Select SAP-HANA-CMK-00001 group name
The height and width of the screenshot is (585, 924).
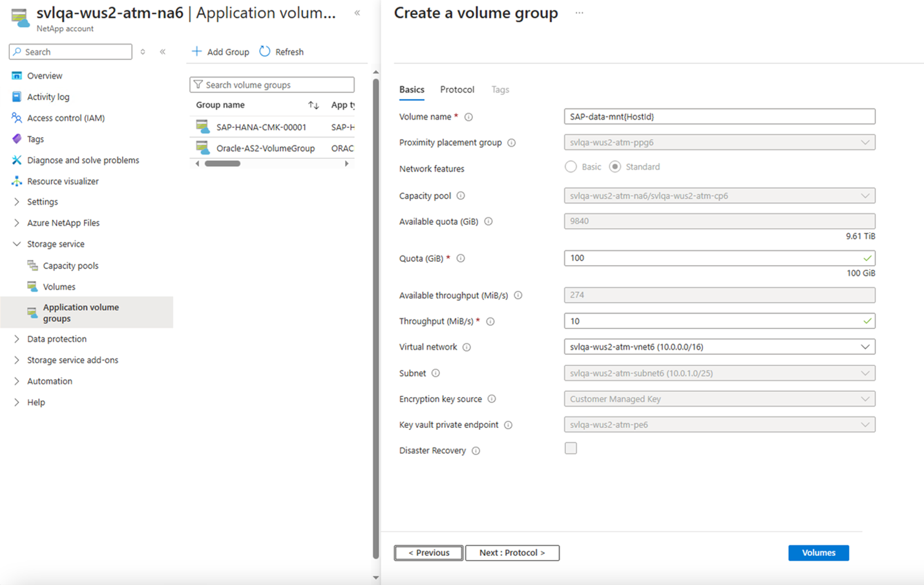click(x=261, y=127)
